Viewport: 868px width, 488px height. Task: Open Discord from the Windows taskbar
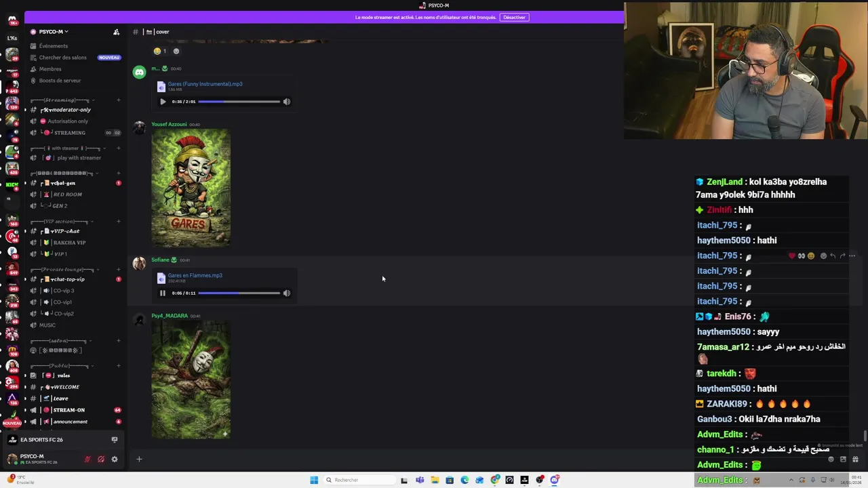click(554, 480)
